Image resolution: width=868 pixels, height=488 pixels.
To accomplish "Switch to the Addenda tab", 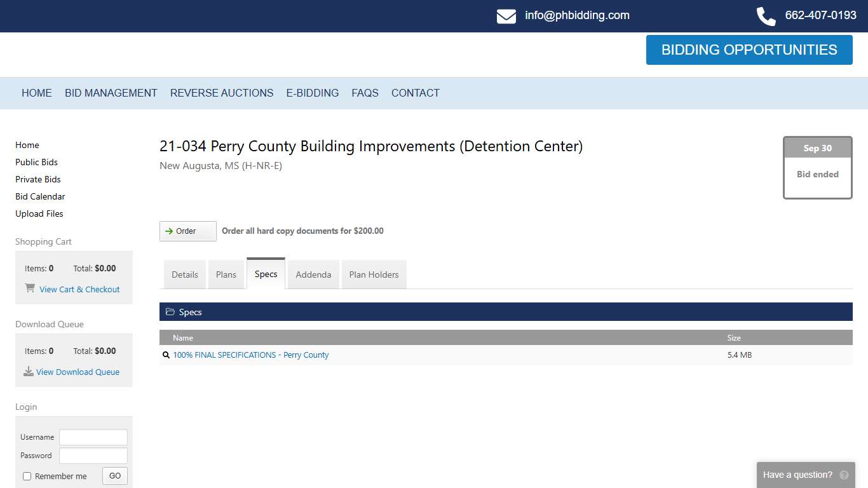I will 313,274.
